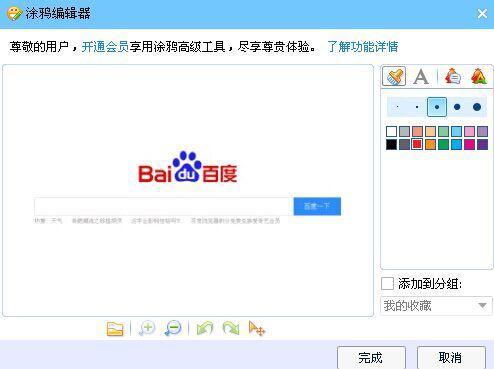Click the 取消 button
This screenshot has height=369, width=494.
click(451, 358)
